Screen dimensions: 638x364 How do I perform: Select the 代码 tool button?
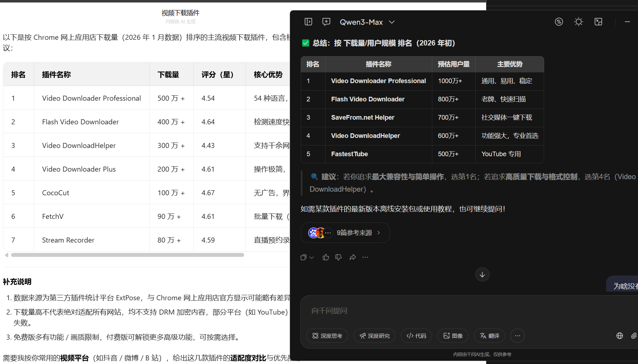pos(416,336)
